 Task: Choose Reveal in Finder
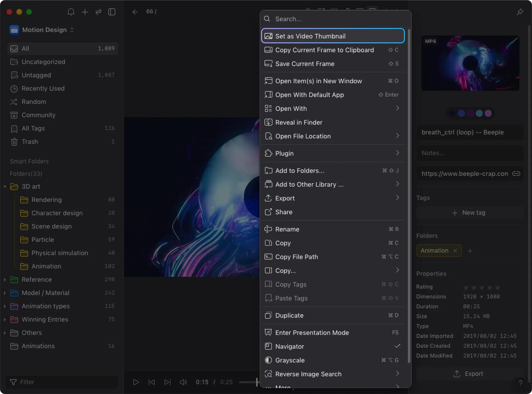click(333, 122)
